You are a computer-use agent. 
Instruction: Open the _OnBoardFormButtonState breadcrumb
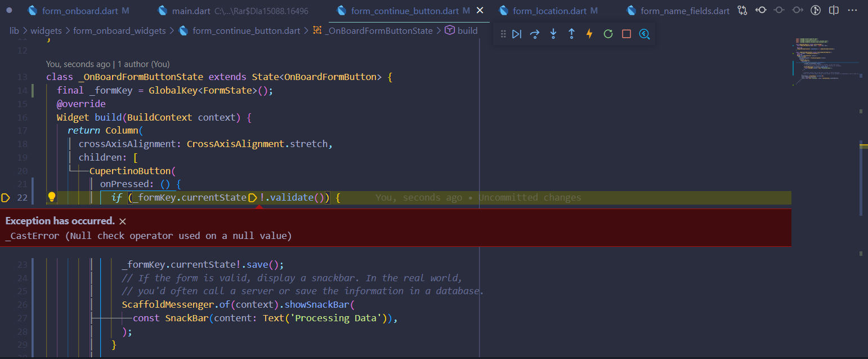pyautogui.click(x=372, y=31)
